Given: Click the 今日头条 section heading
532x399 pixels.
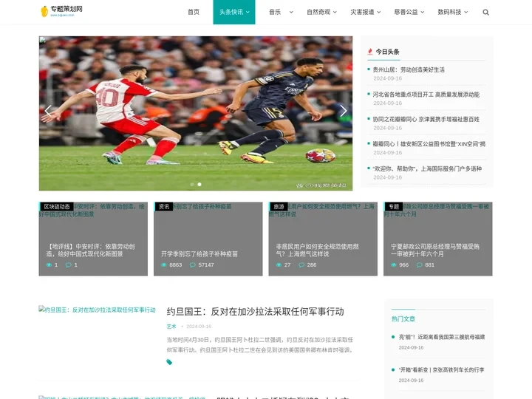Looking at the screenshot, I should click(x=387, y=52).
